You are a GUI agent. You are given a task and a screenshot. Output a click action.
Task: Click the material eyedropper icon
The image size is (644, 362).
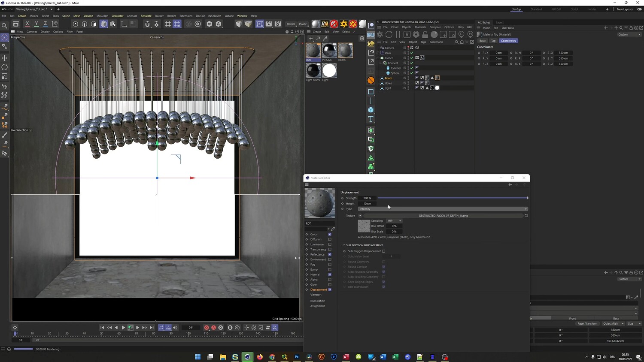click(x=325, y=39)
